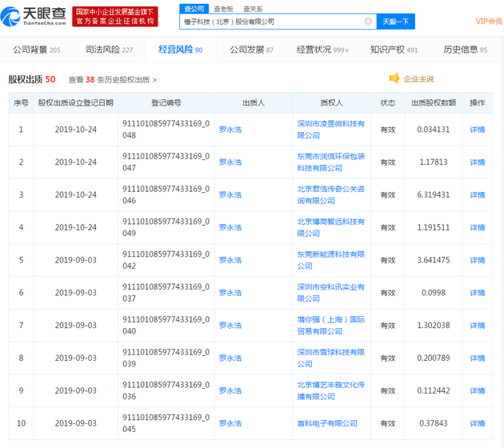Open the 知识产权 tab
Screen dimensions: 504x448
[x=394, y=50]
